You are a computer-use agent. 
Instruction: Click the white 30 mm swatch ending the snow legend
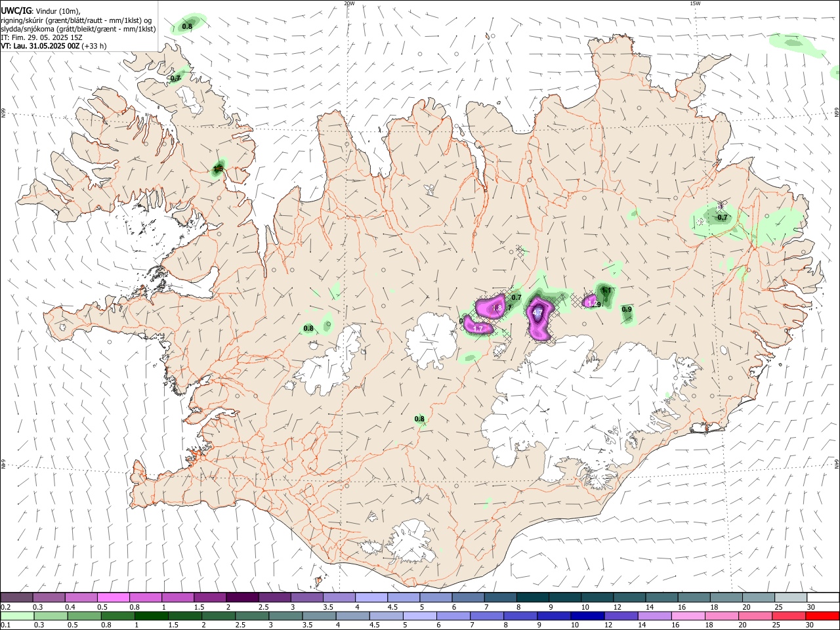tap(823, 597)
